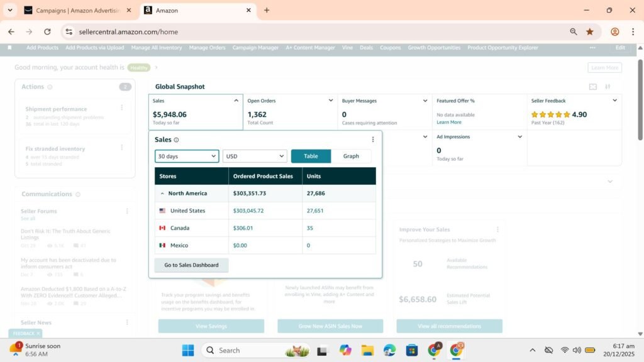Click the page vertical scrollbar
This screenshot has height=362, width=644.
tap(640, 100)
